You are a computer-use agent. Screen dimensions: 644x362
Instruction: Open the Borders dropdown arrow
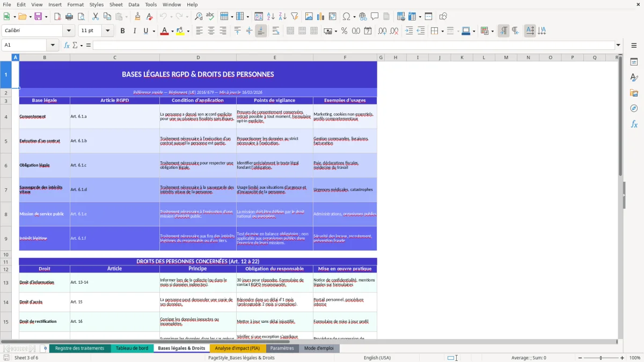(x=442, y=31)
